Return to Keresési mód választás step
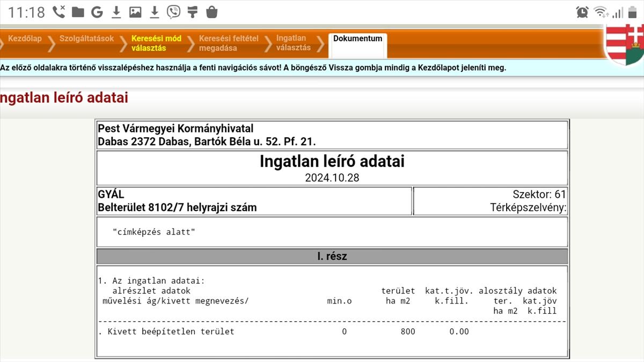 (x=156, y=43)
